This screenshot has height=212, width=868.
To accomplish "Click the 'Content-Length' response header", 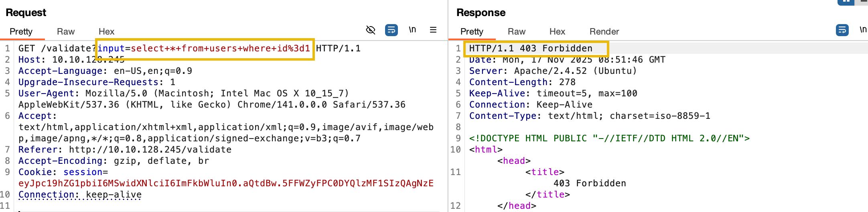I will pos(508,82).
